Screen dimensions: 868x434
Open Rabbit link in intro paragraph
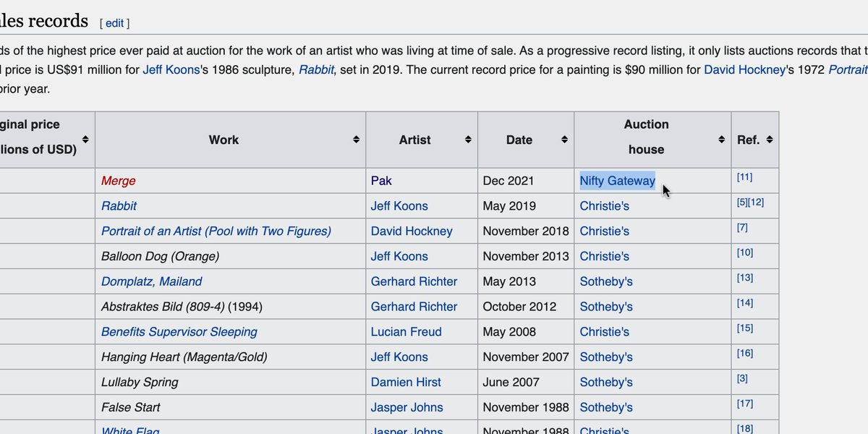(x=316, y=70)
